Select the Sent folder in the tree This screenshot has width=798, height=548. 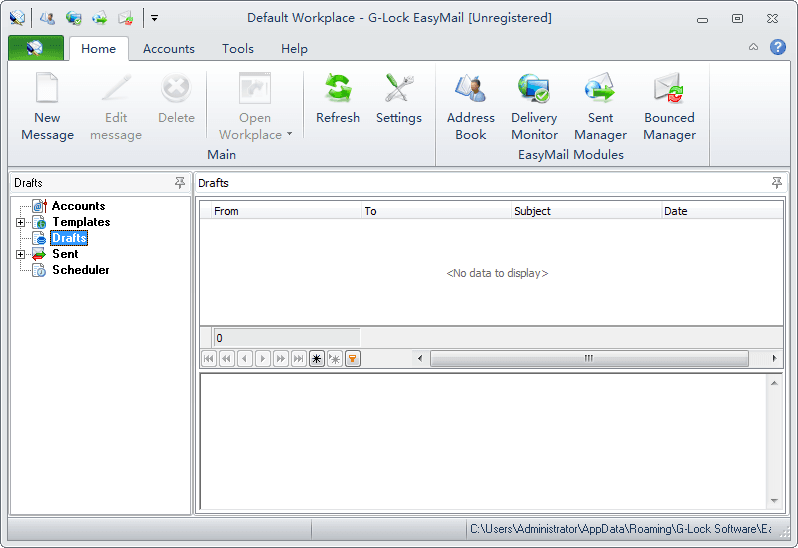pyautogui.click(x=65, y=254)
